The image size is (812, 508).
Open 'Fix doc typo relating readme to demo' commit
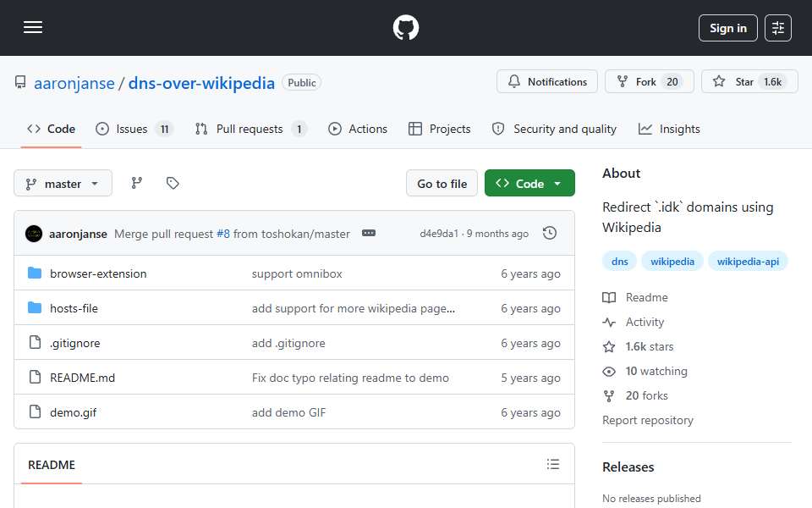coord(350,378)
